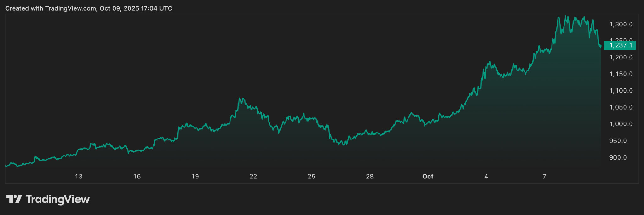This screenshot has width=644, height=215.
Task: Click date label 4 on time axis
Action: (486, 177)
